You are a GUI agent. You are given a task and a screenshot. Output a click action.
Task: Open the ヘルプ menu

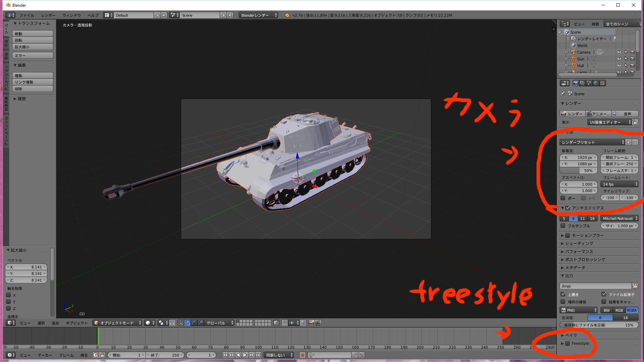[x=93, y=15]
